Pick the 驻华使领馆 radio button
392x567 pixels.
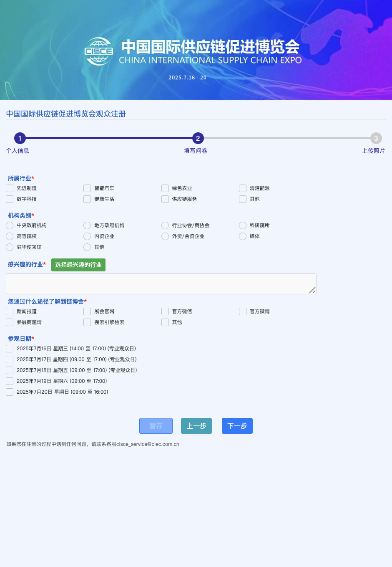pyautogui.click(x=10, y=247)
